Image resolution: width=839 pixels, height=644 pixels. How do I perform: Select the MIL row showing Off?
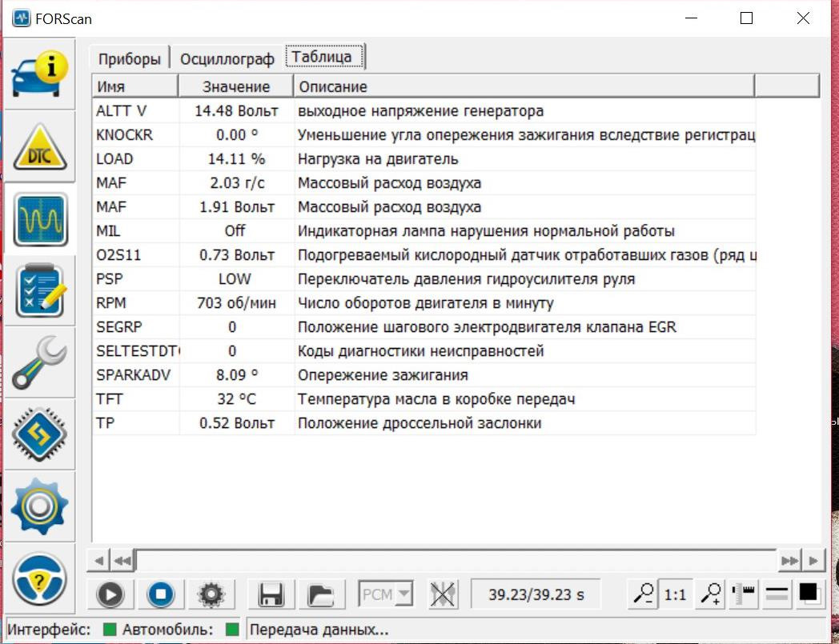(424, 231)
